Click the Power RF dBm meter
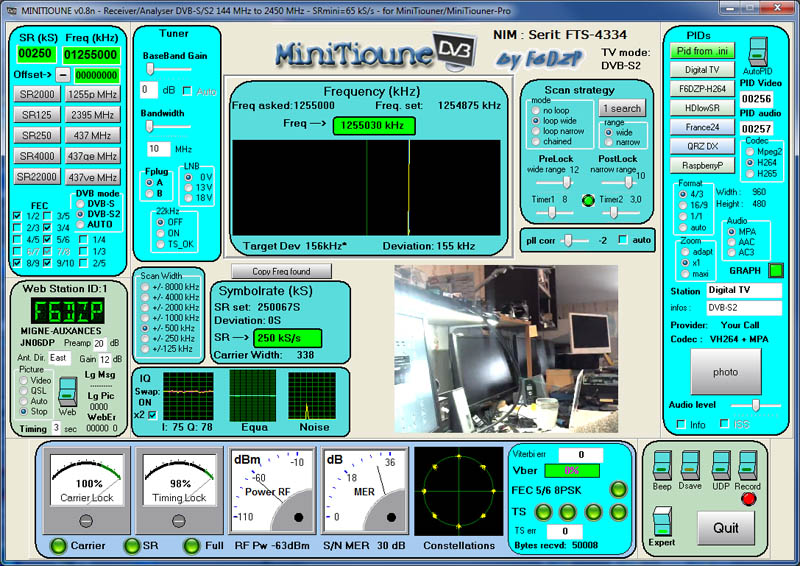800x566 pixels. pyautogui.click(x=271, y=491)
